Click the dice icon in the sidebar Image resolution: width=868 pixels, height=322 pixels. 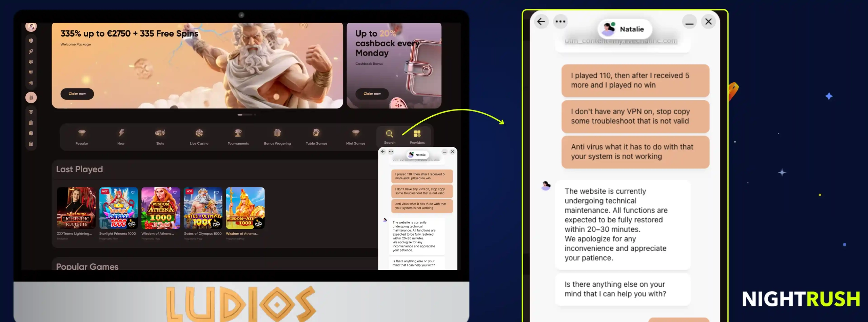click(31, 41)
